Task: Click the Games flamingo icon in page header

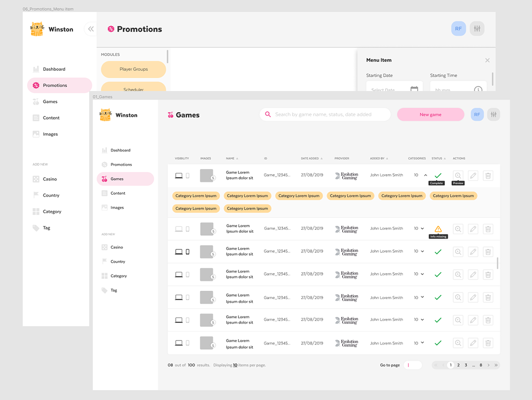Action: (x=169, y=115)
